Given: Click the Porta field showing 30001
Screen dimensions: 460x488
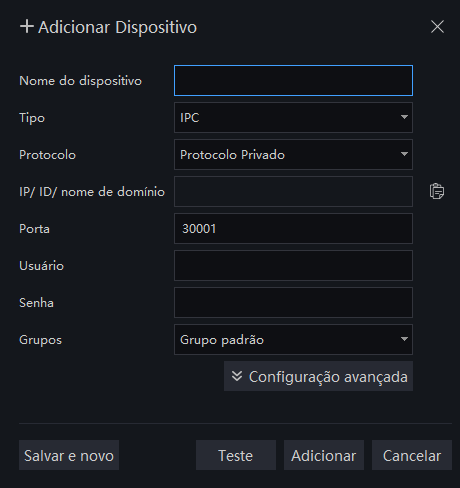Looking at the screenshot, I should 293,229.
